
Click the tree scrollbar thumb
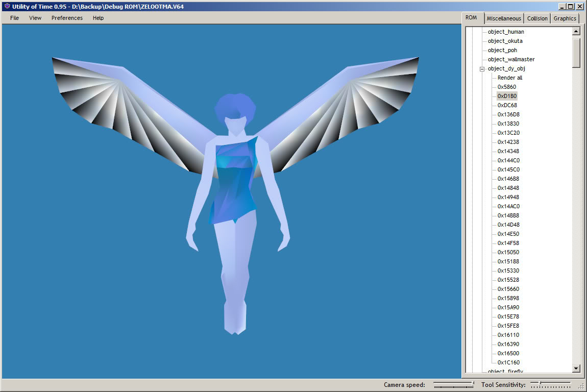[576, 52]
